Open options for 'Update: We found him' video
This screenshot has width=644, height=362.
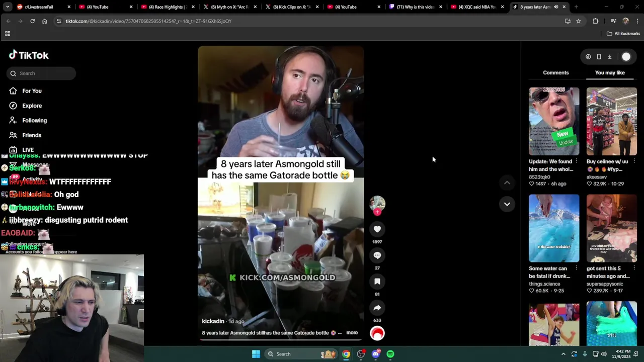coord(577,161)
